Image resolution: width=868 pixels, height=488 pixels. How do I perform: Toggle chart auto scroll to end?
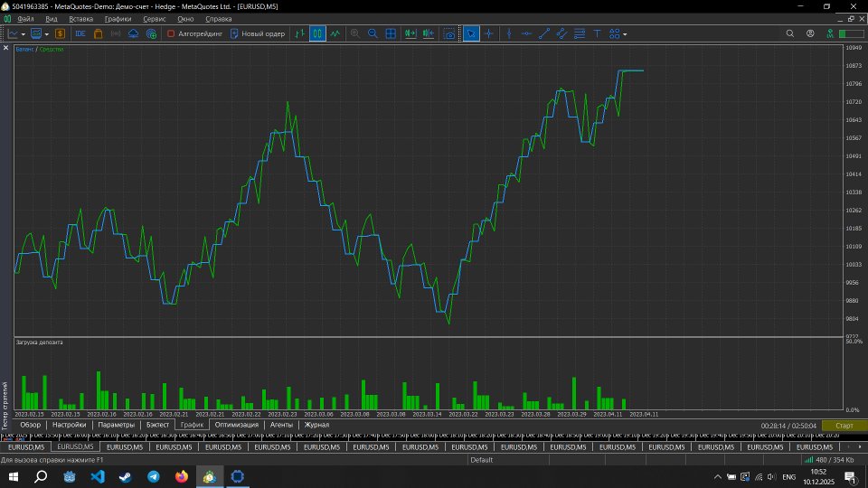coord(410,33)
